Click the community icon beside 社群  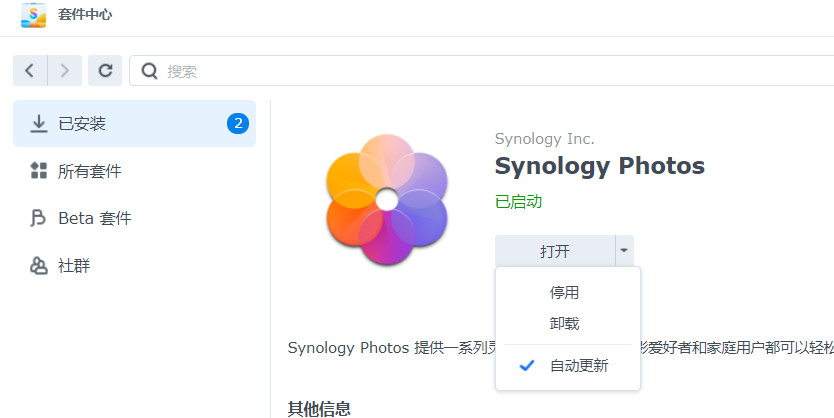point(38,265)
